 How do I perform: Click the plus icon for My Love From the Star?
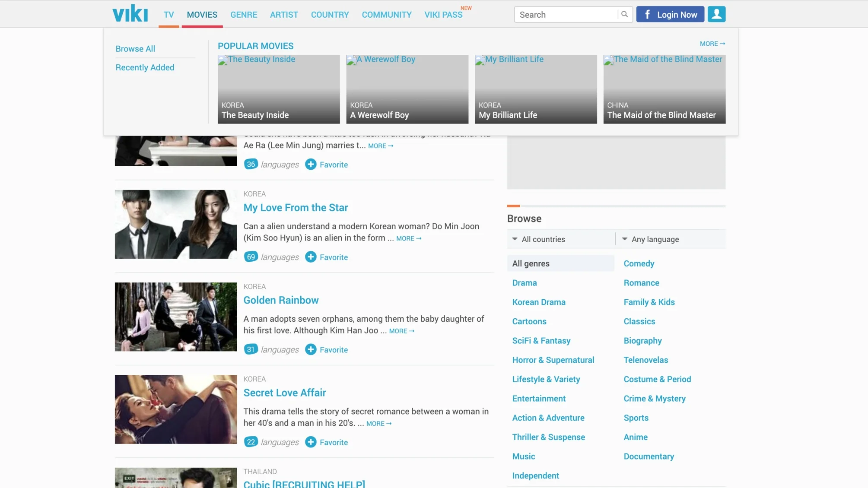tap(311, 257)
